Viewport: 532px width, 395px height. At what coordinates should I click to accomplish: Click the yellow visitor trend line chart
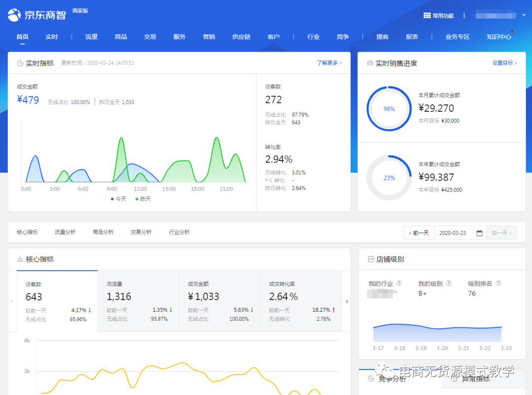click(x=180, y=378)
